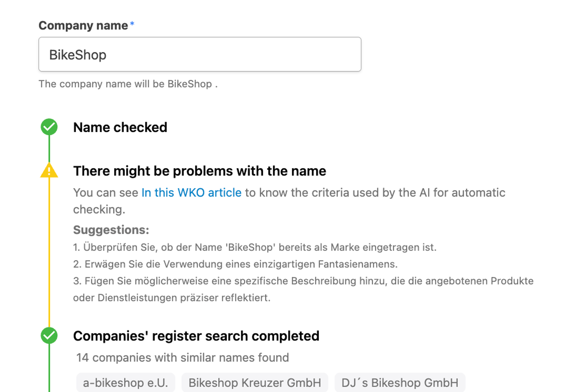Click the green checkmark beside "Name checked"

(x=49, y=127)
